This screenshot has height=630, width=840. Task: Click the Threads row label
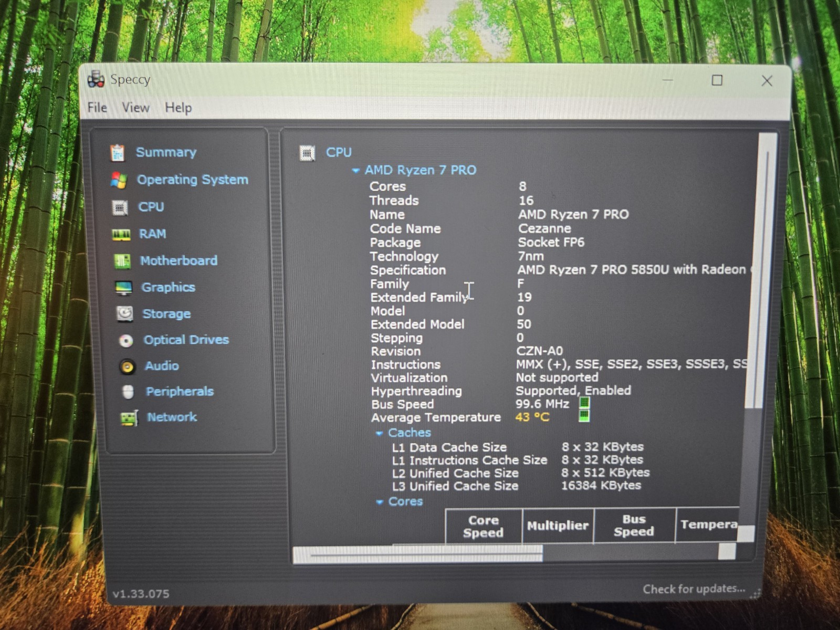pos(394,201)
